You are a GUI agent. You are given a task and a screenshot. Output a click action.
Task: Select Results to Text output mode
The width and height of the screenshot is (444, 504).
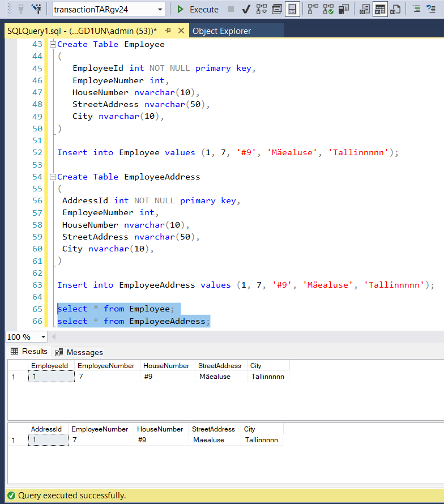(x=365, y=9)
